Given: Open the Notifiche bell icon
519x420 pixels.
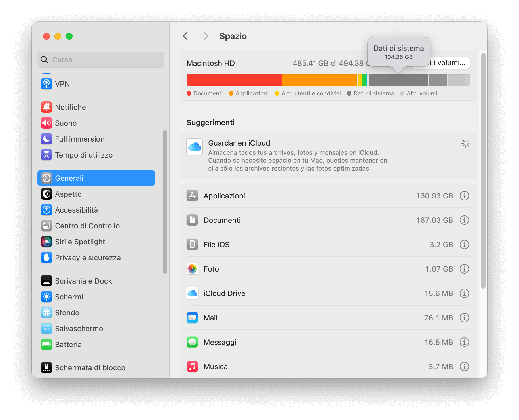Looking at the screenshot, I should coord(47,107).
